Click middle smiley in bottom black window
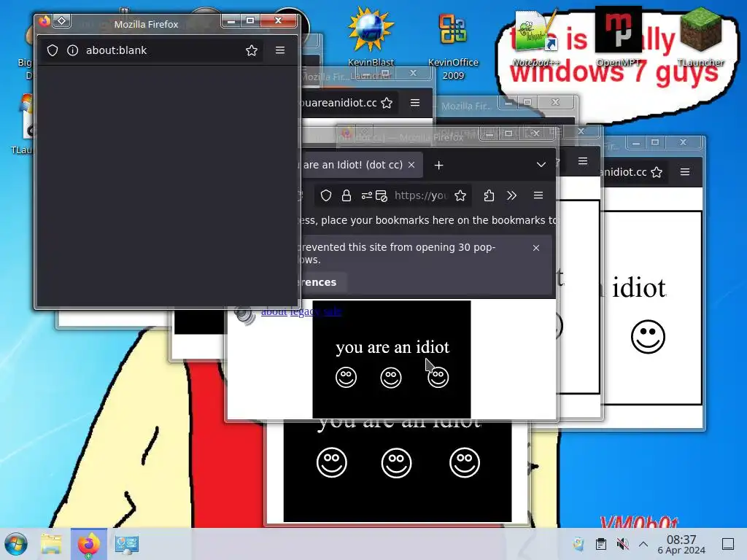 (x=396, y=462)
